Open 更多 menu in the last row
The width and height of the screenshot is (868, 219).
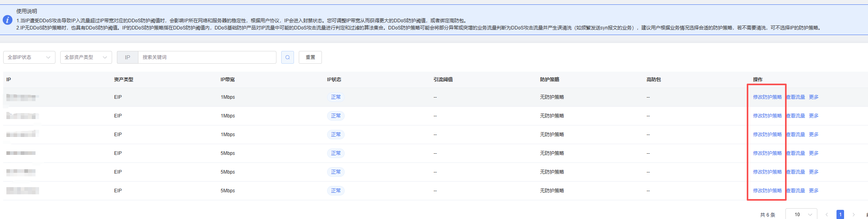pyautogui.click(x=813, y=191)
